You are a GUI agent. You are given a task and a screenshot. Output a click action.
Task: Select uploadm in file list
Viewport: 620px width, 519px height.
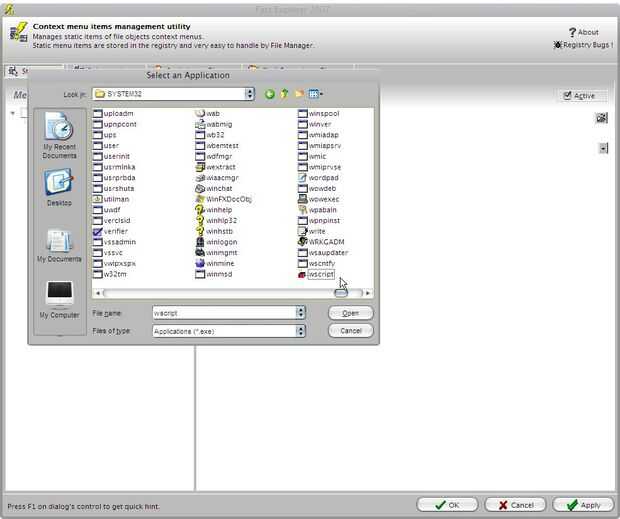[x=113, y=113]
